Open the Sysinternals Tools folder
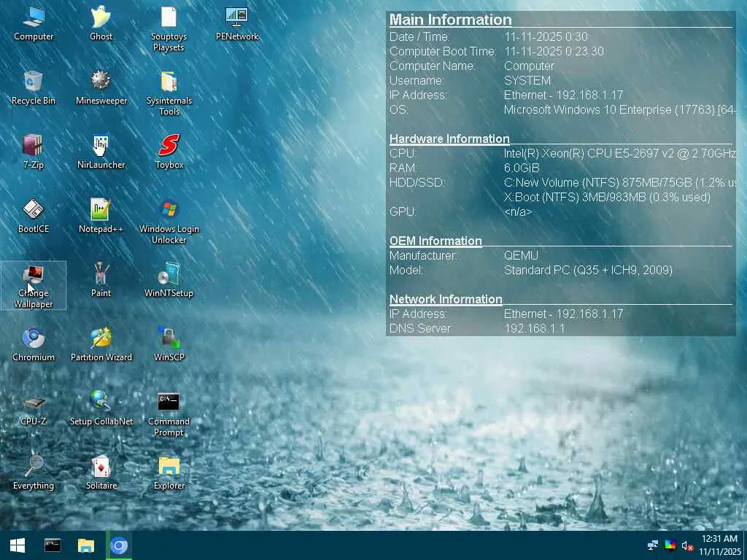Screen dimensions: 747x560 [x=169, y=94]
